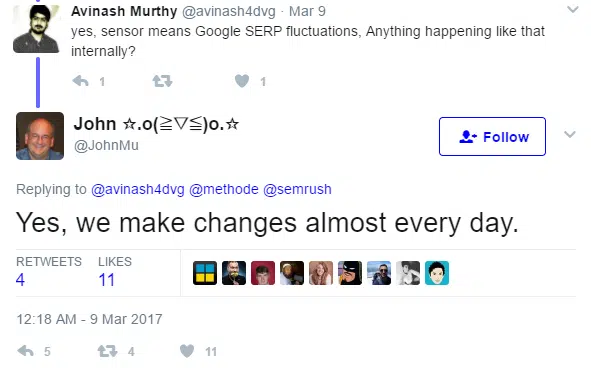View the list of 4 retweets

pyautogui.click(x=49, y=272)
